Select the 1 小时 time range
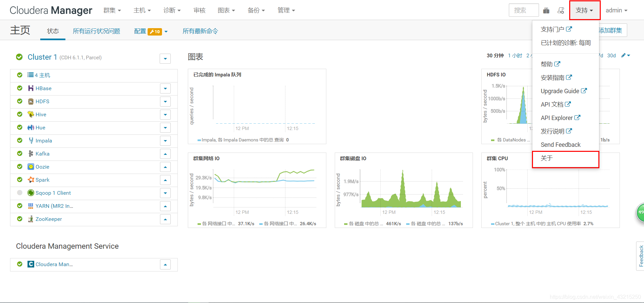 coord(515,55)
